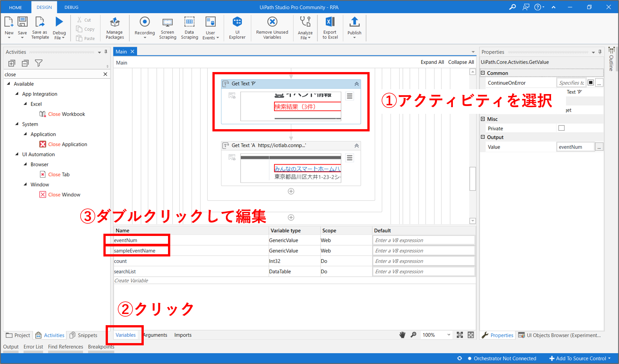Export workflow to Excel
Image resolution: width=619 pixels, height=364 pixels.
[x=330, y=28]
